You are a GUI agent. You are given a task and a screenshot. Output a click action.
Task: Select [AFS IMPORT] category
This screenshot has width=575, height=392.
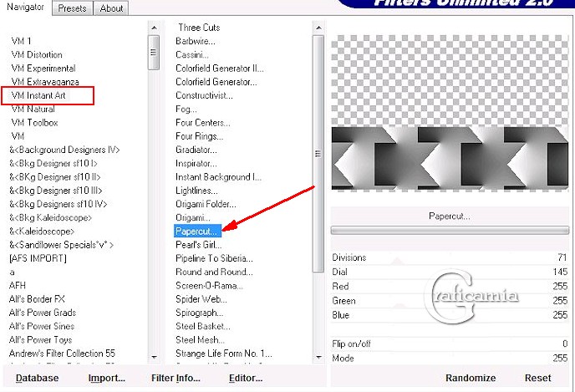click(38, 258)
